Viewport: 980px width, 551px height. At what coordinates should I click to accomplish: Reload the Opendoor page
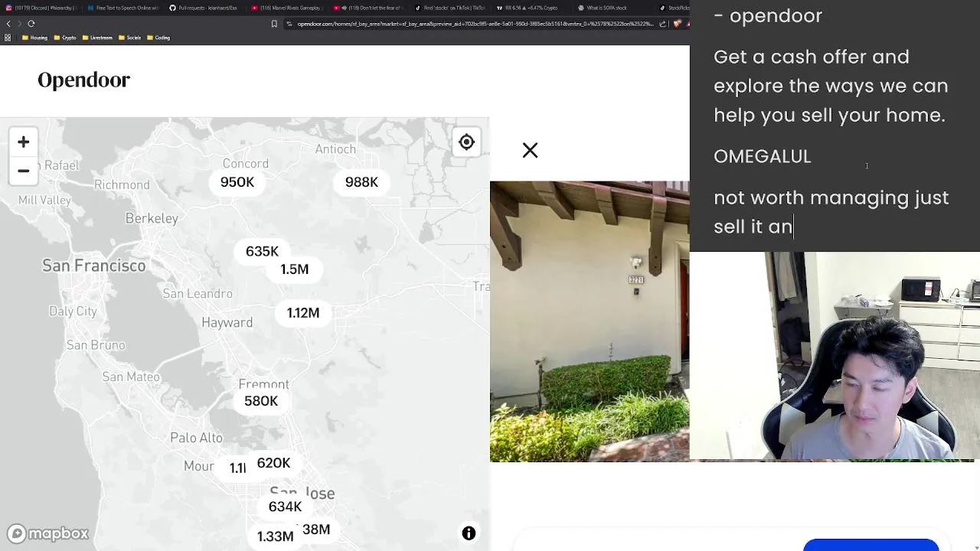[x=31, y=24]
